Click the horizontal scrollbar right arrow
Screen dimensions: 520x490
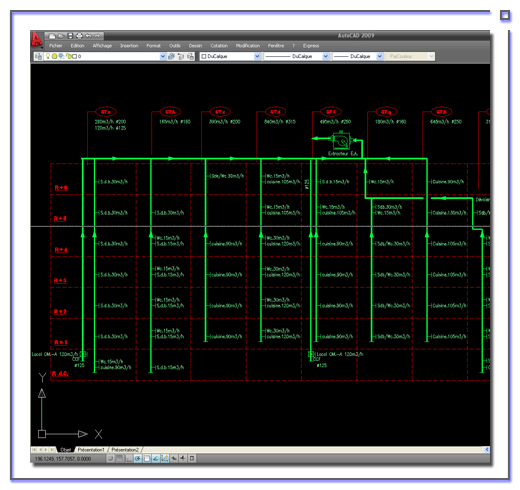pyautogui.click(x=487, y=450)
